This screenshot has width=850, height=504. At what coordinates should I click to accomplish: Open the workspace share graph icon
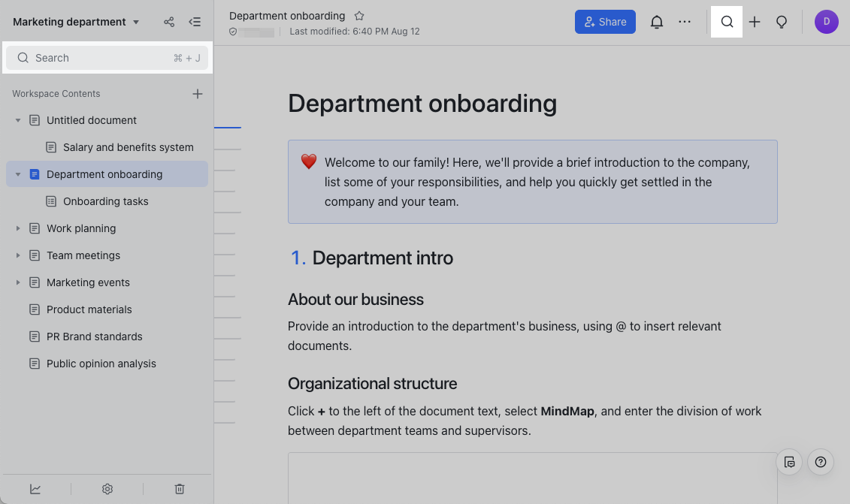(x=169, y=22)
